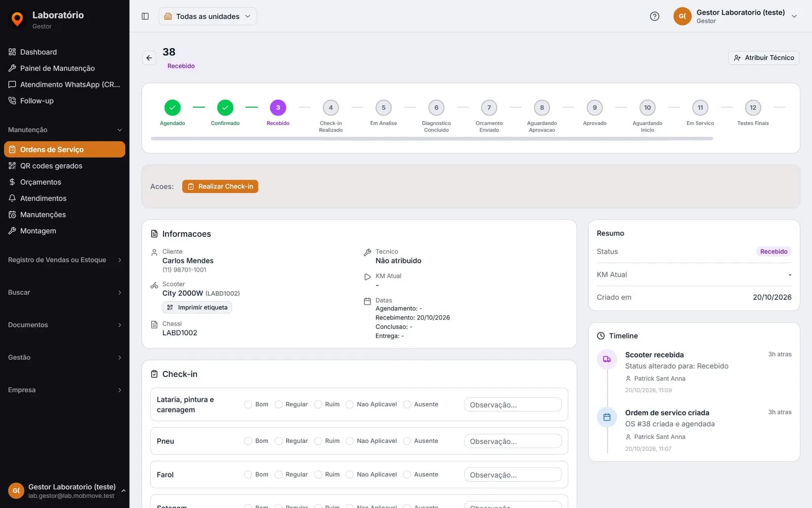
Task: Click the Scooter recebida truck icon
Action: click(607, 359)
